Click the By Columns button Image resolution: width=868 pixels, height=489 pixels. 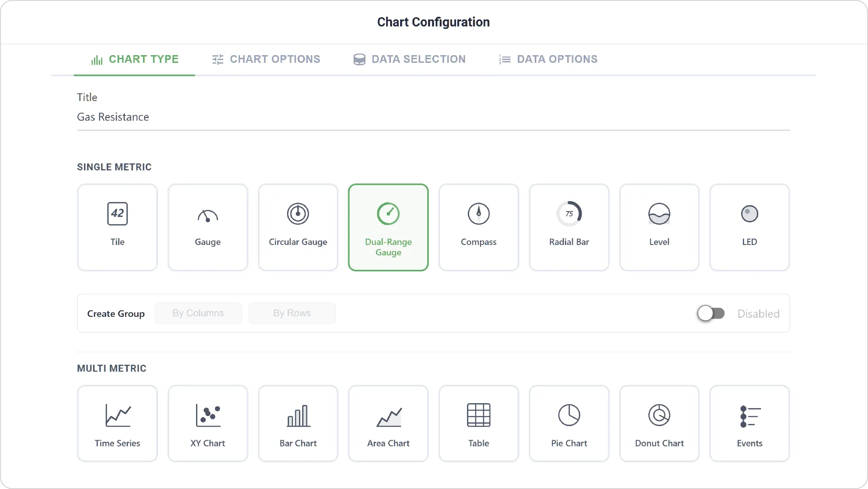click(x=198, y=313)
